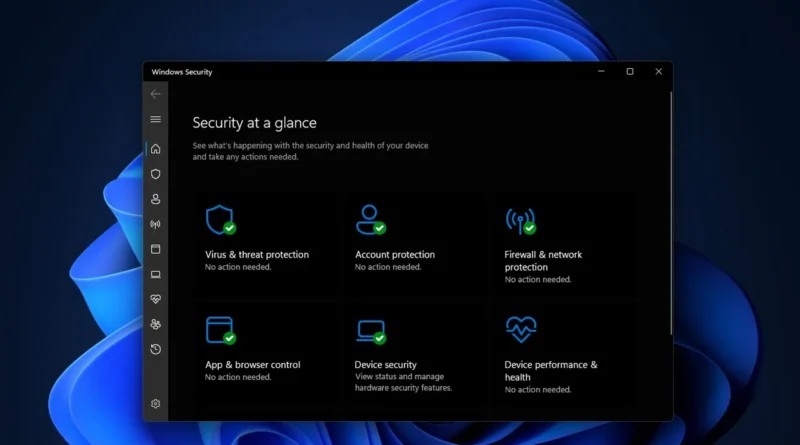Open Device security laptop icon in sidebar

(x=156, y=275)
